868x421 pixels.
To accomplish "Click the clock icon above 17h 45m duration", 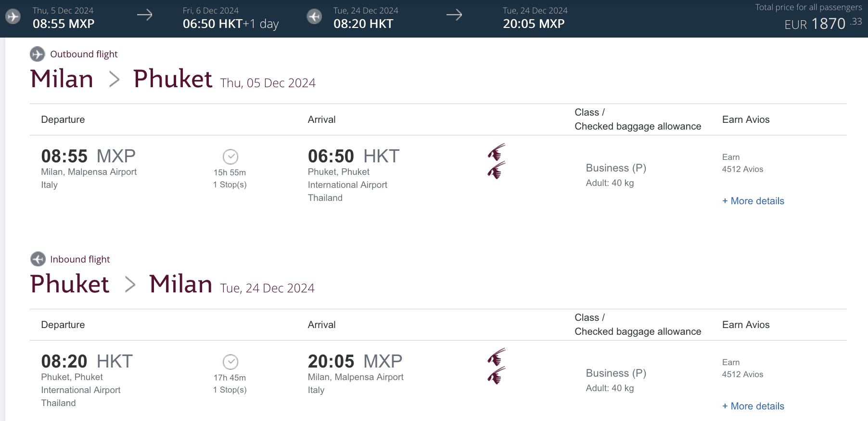I will [x=230, y=362].
